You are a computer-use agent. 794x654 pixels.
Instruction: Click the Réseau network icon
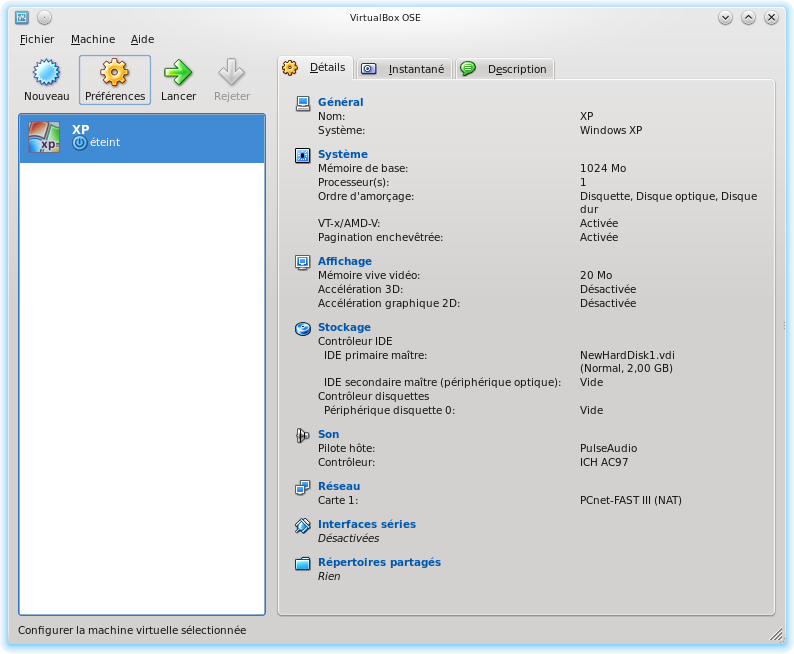pyautogui.click(x=303, y=487)
